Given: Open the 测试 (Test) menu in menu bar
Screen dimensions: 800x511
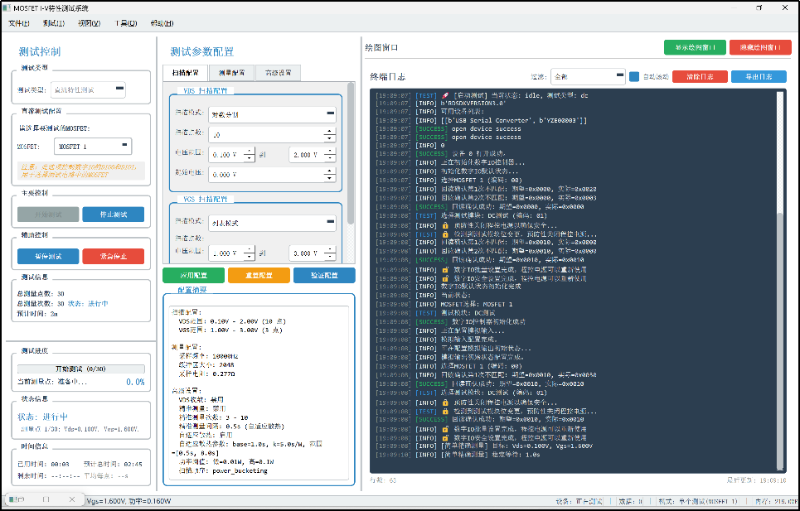Looking at the screenshot, I should 54,23.
